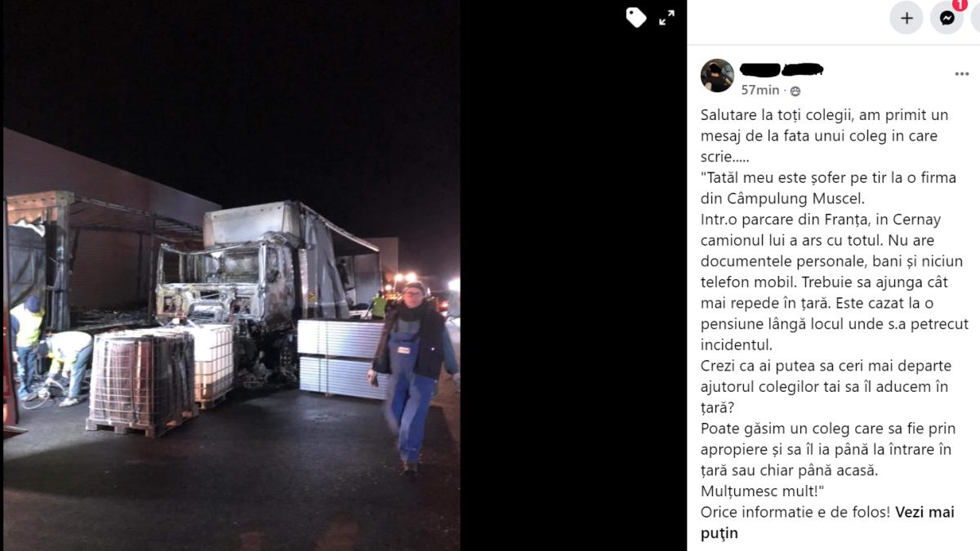Click the IBC containers on pallets in photo
This screenshot has width=980, height=551.
(x=161, y=375)
